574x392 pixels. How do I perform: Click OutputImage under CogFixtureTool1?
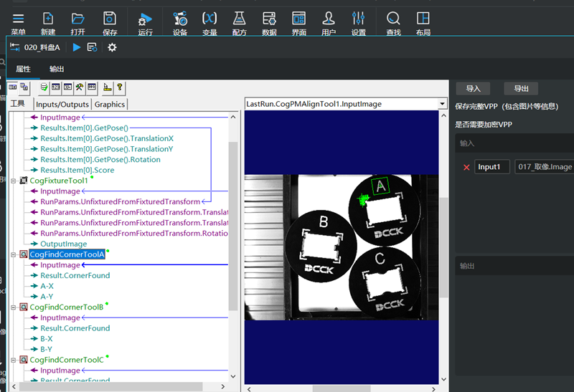64,244
